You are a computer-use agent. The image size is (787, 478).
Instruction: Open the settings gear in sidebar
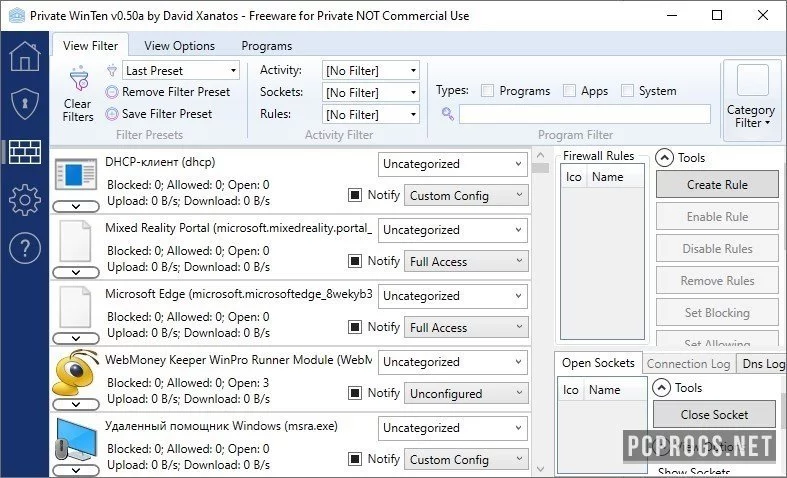coord(25,199)
